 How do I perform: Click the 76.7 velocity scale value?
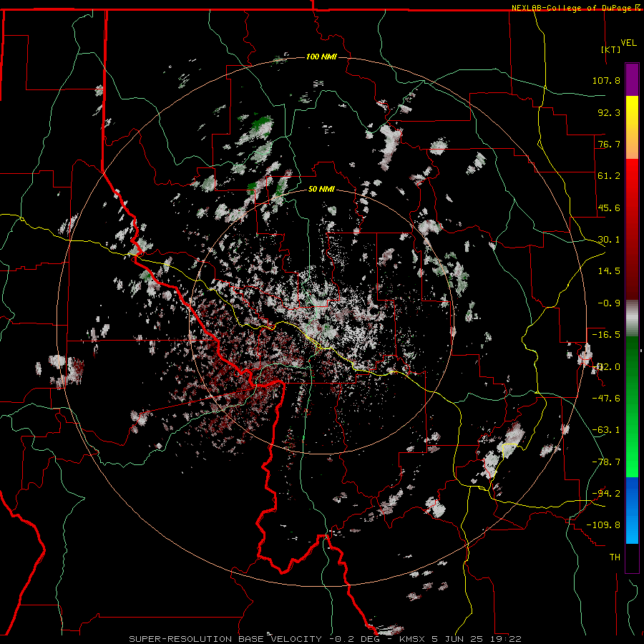(x=609, y=144)
